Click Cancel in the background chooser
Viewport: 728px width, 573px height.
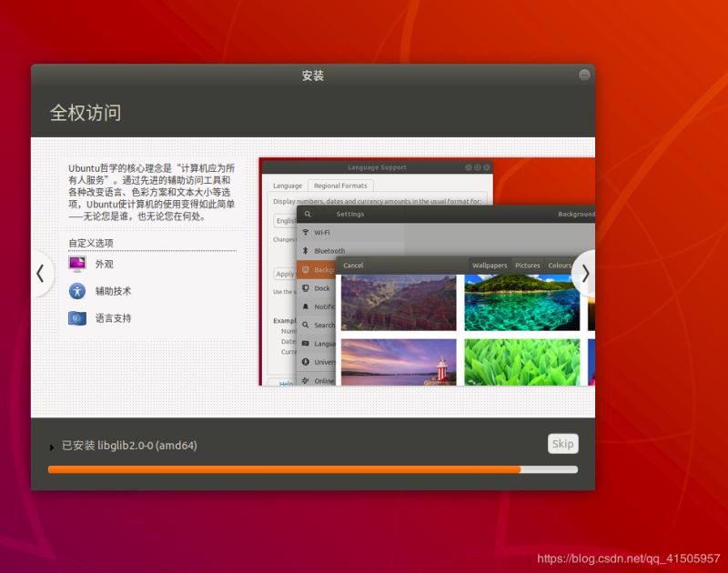point(353,266)
